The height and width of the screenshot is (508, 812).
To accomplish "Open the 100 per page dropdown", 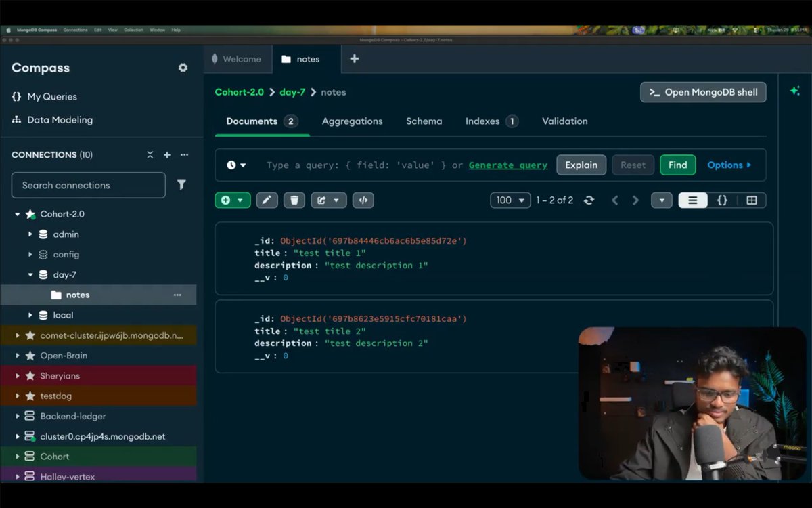I will [x=510, y=200].
